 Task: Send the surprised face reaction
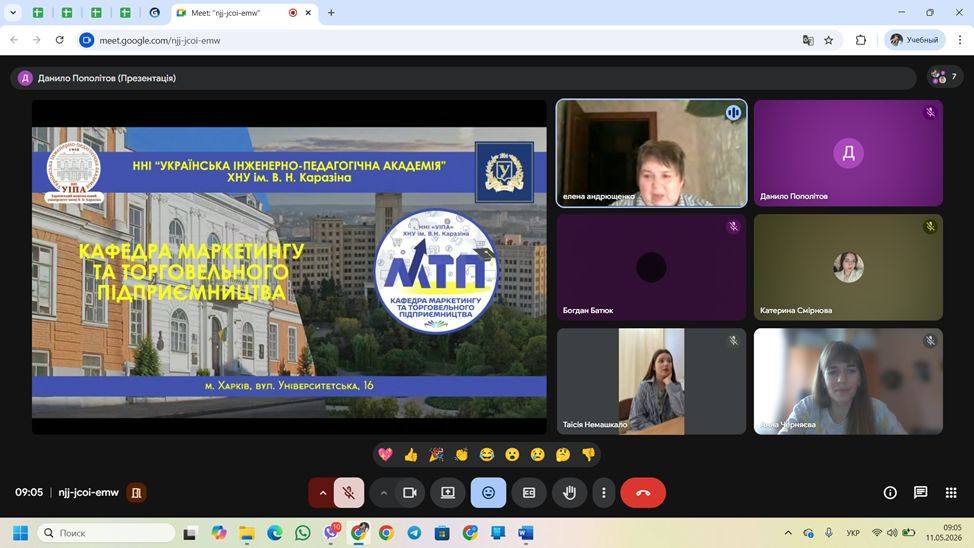tap(512, 455)
